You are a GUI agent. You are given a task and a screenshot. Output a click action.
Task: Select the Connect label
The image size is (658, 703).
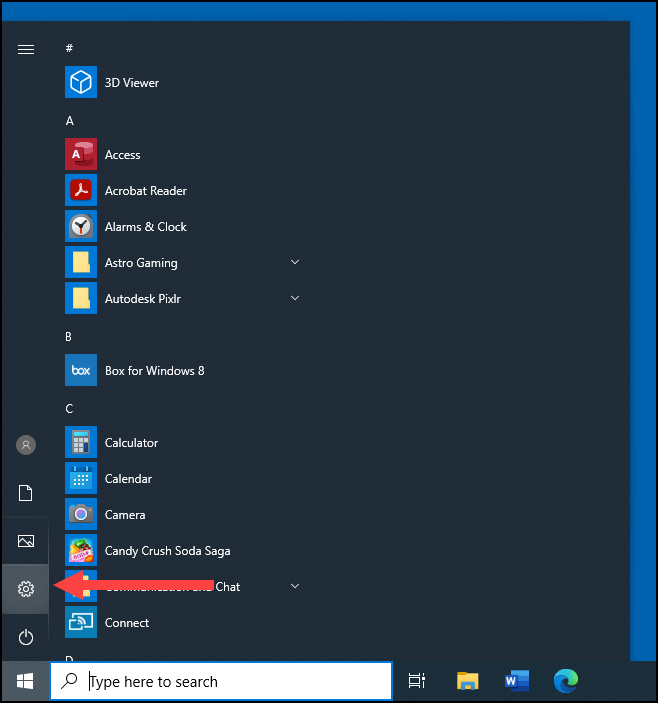click(x=127, y=623)
